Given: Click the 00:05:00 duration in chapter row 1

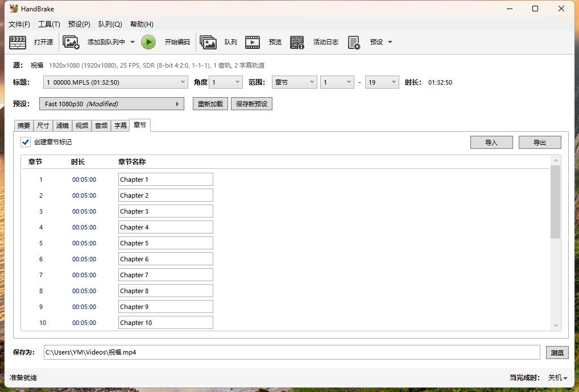Looking at the screenshot, I should coord(84,180).
